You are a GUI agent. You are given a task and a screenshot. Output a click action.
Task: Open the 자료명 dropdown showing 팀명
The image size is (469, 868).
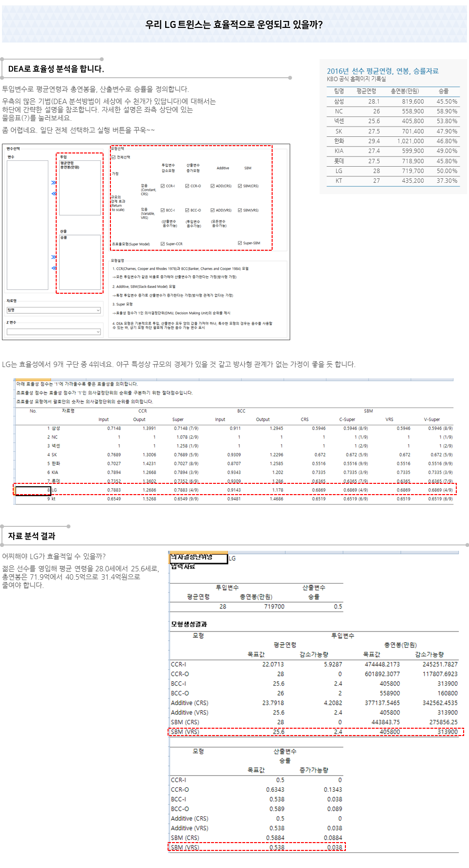[53, 310]
